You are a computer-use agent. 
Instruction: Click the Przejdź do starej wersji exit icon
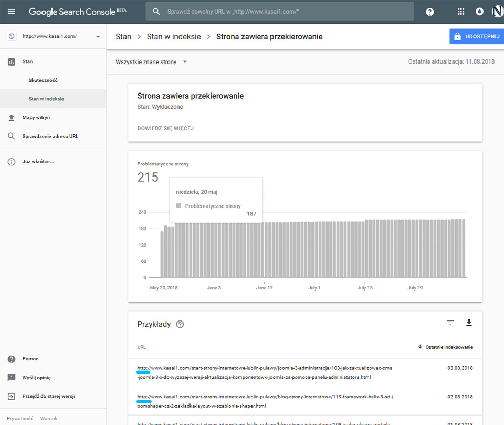pos(12,396)
